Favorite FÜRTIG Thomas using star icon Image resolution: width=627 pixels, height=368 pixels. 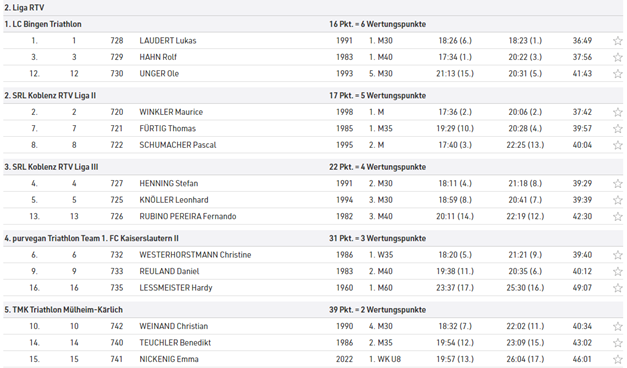[617, 129]
